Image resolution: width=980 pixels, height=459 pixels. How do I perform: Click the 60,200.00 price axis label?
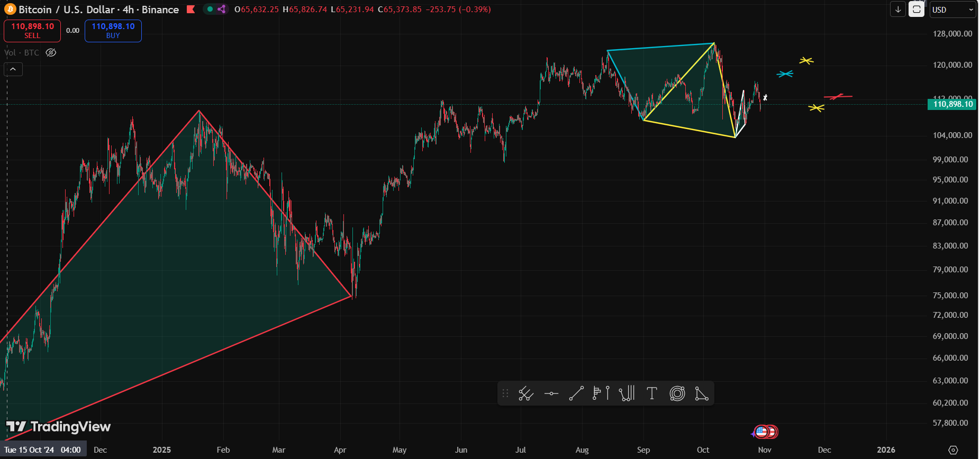coord(950,403)
